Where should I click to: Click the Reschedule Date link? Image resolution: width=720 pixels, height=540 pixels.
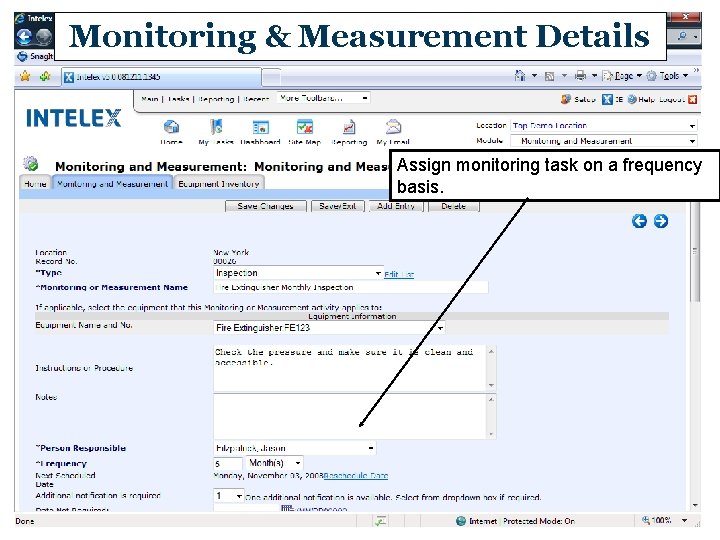356,476
